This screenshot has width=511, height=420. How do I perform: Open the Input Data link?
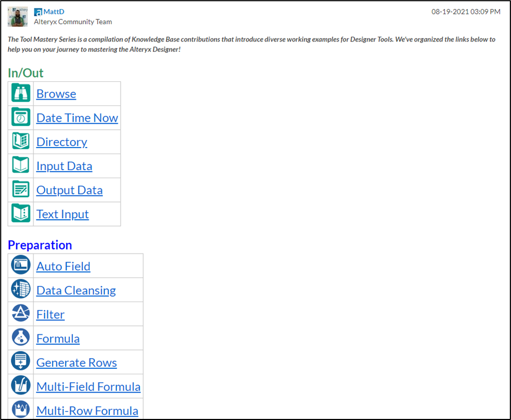pyautogui.click(x=64, y=166)
